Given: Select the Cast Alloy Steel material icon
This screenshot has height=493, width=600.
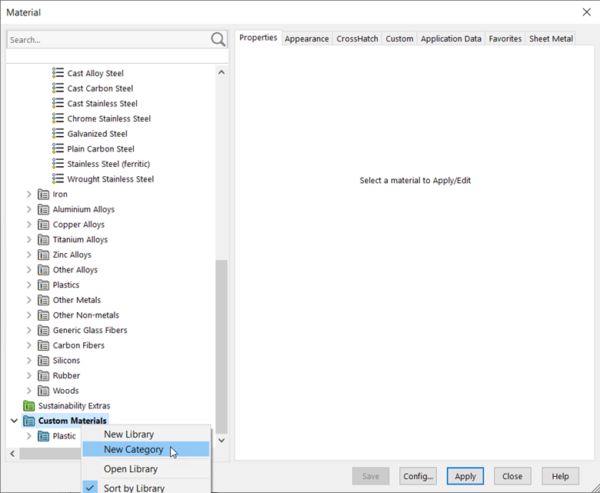Looking at the screenshot, I should point(58,73).
